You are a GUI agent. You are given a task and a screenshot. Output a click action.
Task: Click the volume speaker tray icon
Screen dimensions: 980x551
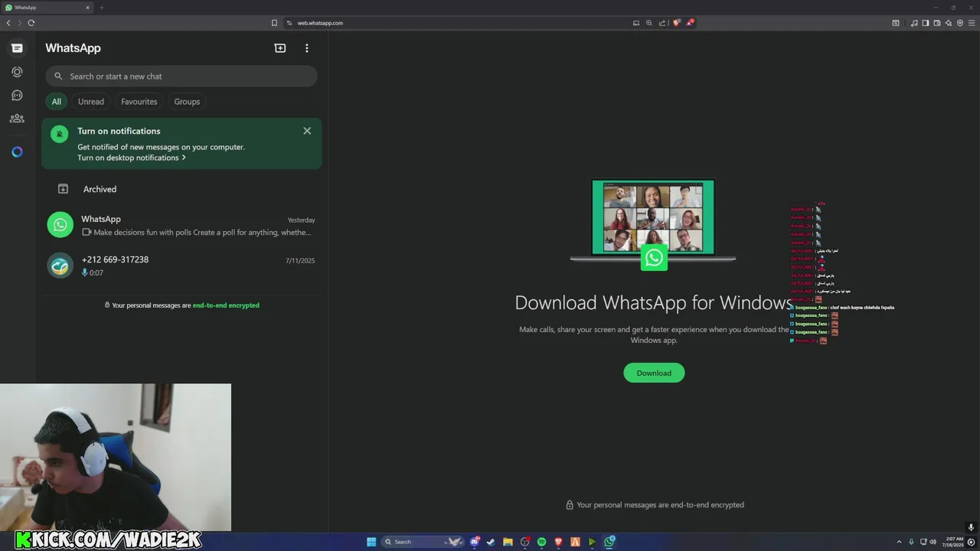[933, 542]
